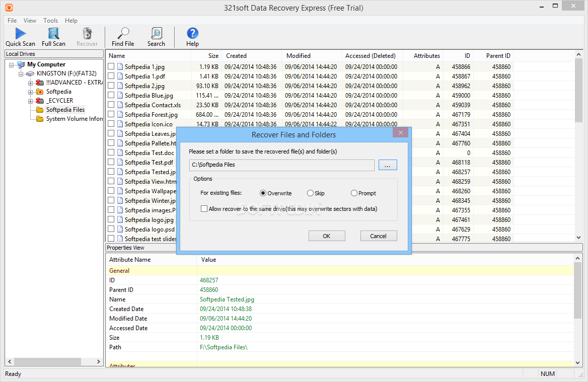Open Find File magnifier tool

click(x=123, y=37)
